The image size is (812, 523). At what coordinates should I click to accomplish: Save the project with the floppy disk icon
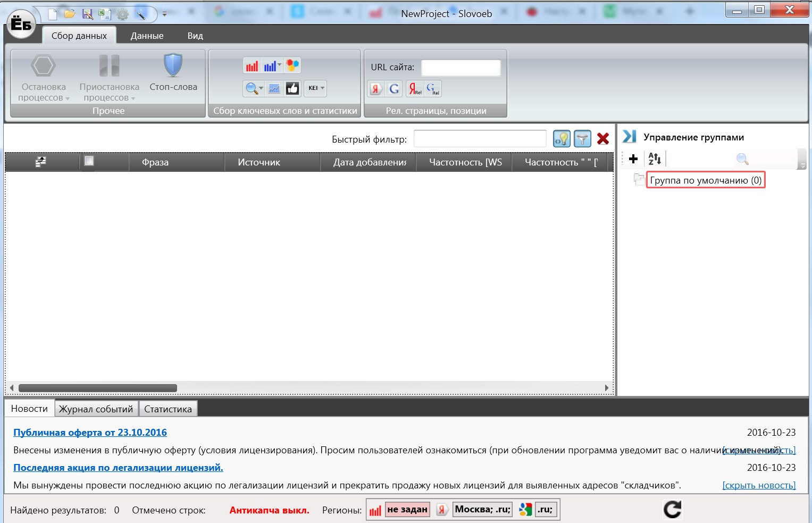click(87, 14)
